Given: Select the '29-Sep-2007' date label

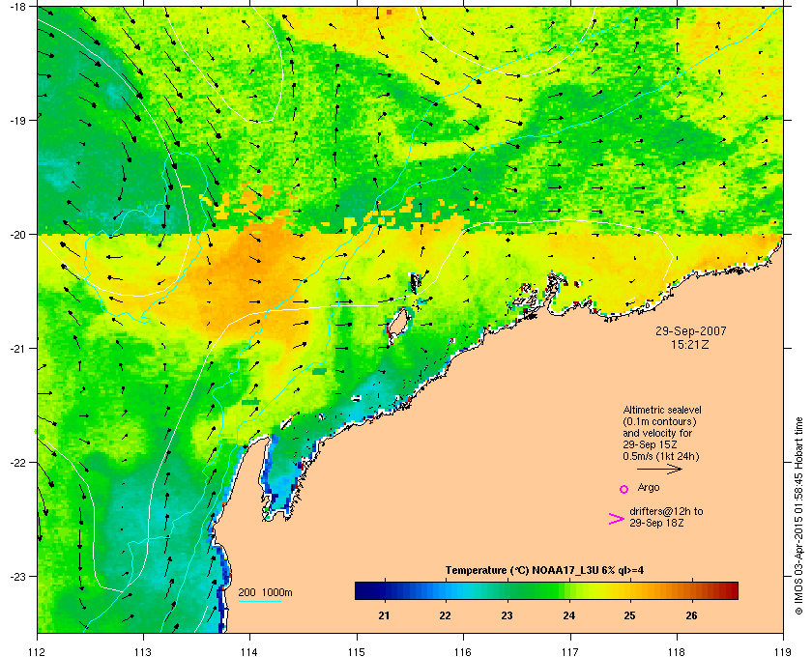Looking at the screenshot, I should coord(691,330).
